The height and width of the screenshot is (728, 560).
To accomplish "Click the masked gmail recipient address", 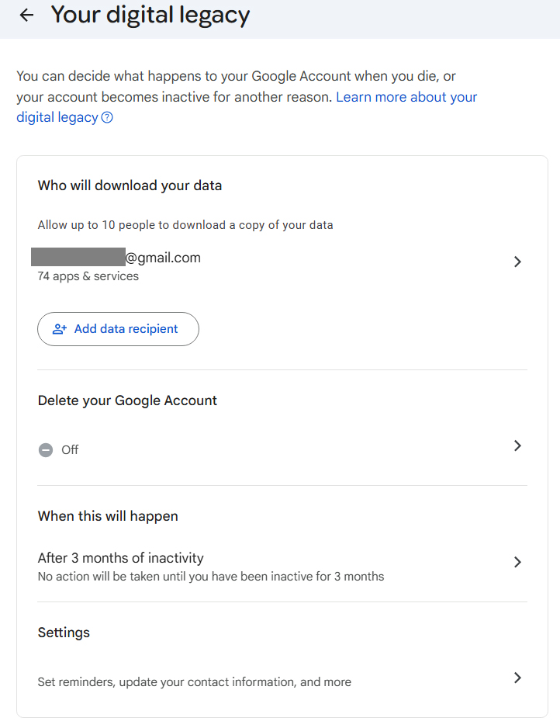I will pos(116,257).
